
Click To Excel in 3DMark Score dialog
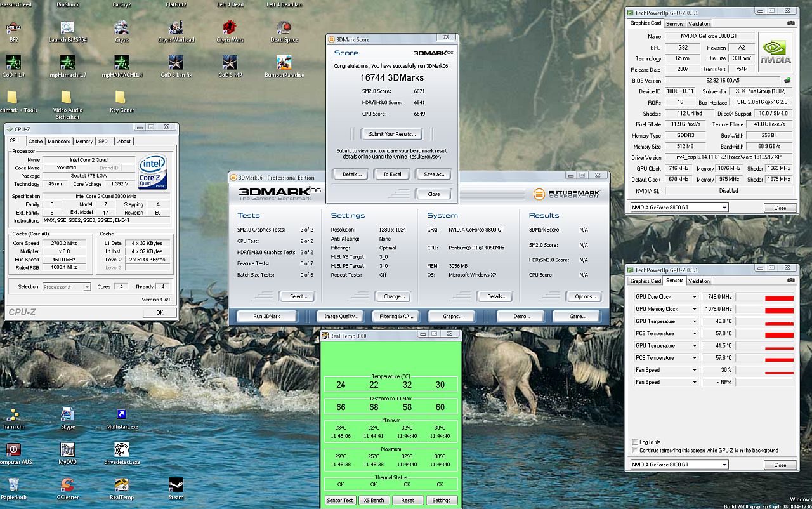[392, 174]
